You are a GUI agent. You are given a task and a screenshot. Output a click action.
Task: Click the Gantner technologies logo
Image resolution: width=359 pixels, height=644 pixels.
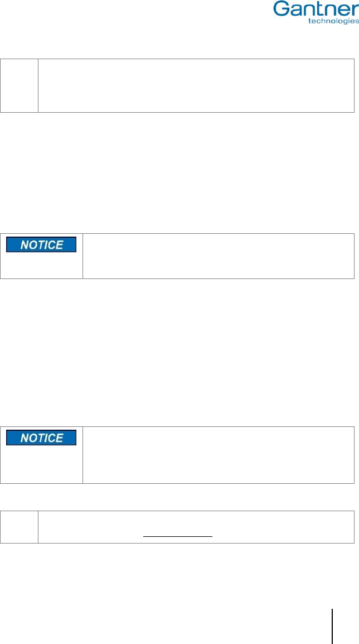(x=315, y=11)
